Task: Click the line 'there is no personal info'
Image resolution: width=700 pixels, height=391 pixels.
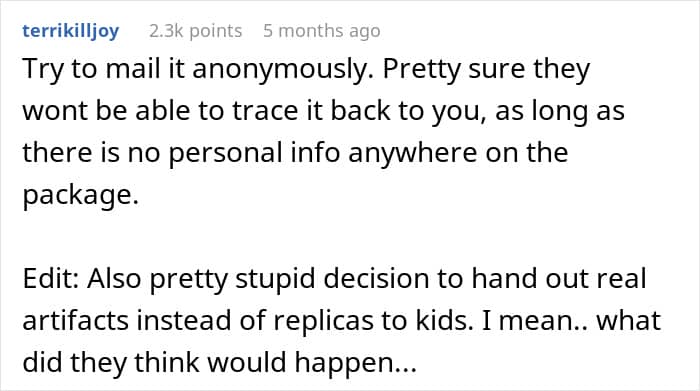Action: 295,153
